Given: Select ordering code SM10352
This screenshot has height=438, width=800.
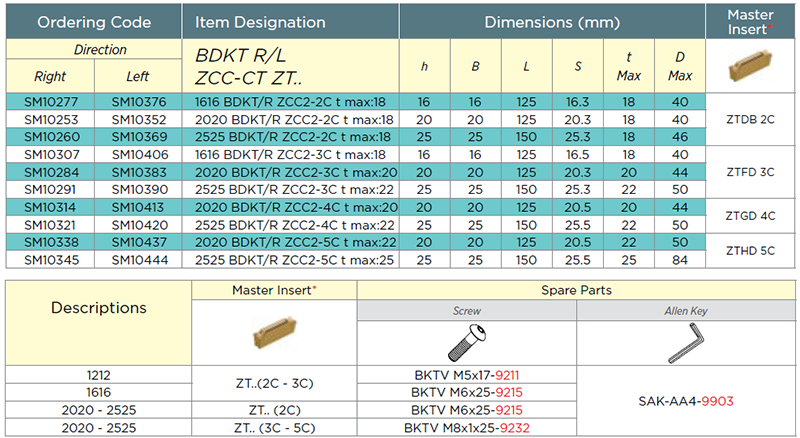Looking at the screenshot, I should point(139,119).
